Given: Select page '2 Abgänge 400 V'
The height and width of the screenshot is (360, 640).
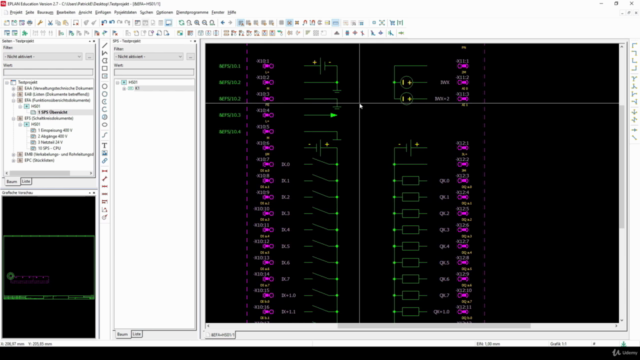Looking at the screenshot, I should point(53,136).
